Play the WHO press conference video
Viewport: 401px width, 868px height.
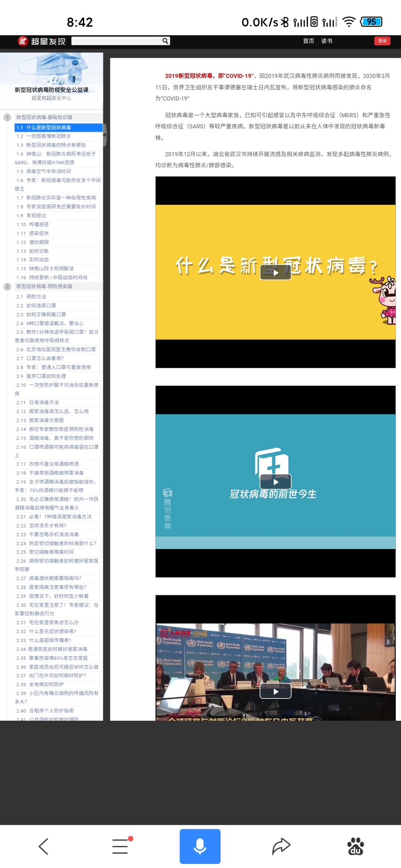point(276,691)
